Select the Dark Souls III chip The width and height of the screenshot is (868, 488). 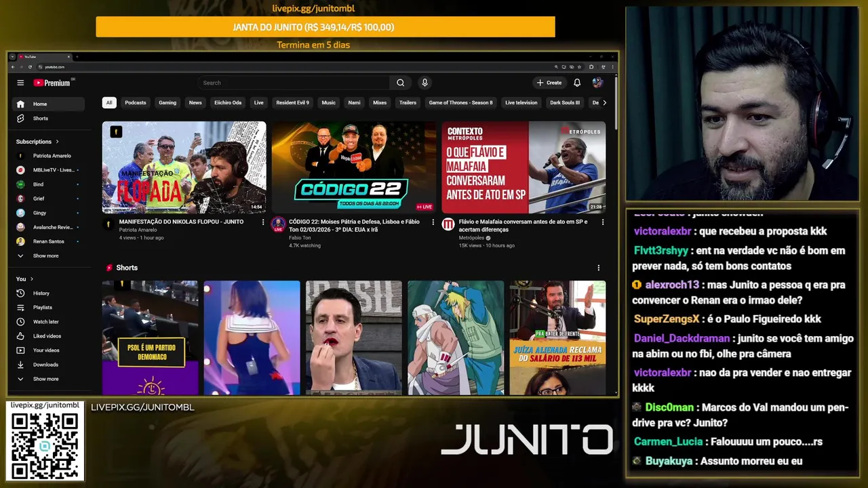[565, 102]
